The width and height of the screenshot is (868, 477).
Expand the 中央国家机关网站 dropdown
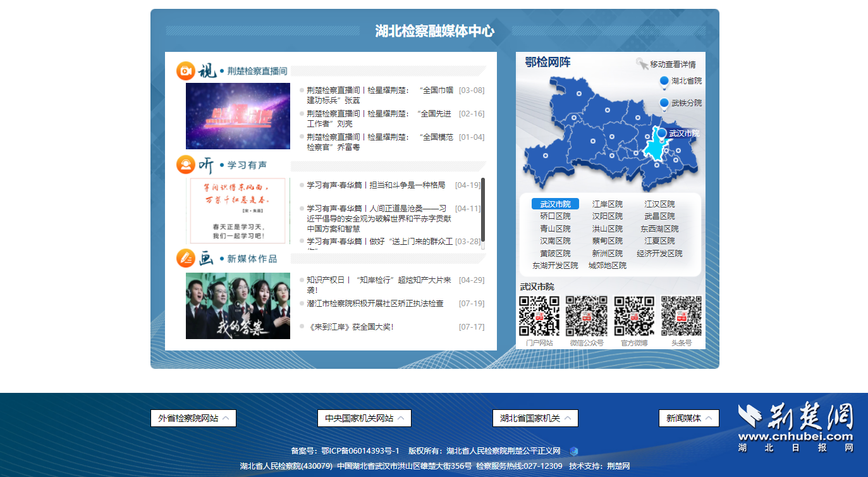tap(364, 418)
